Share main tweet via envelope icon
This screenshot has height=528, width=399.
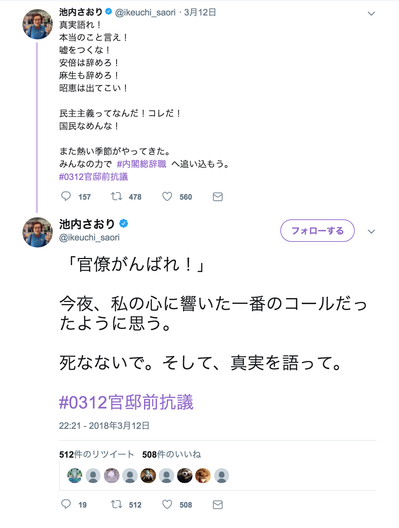pyautogui.click(x=218, y=504)
